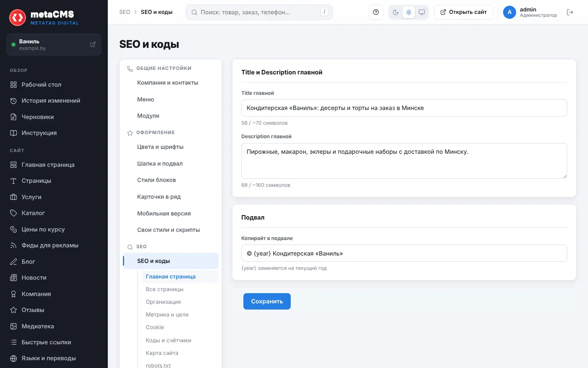This screenshot has height=368, width=588.
Task: Go to Черновики section
Action: pos(54,117)
